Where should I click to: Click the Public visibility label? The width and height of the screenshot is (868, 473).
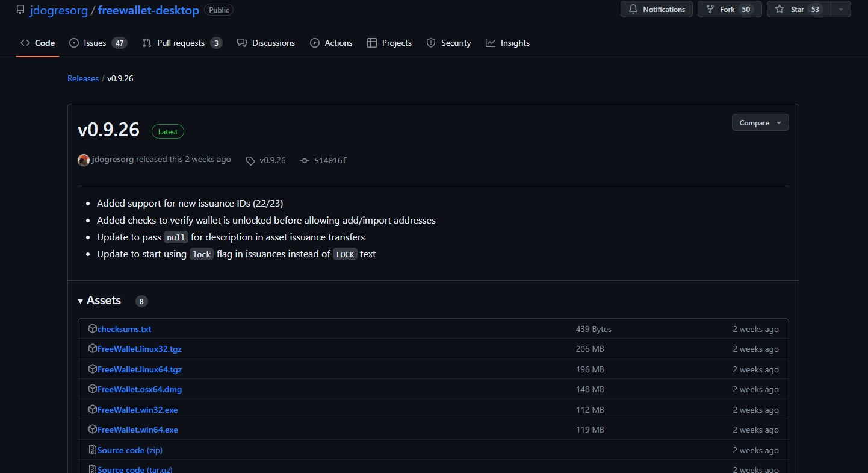[x=219, y=10]
